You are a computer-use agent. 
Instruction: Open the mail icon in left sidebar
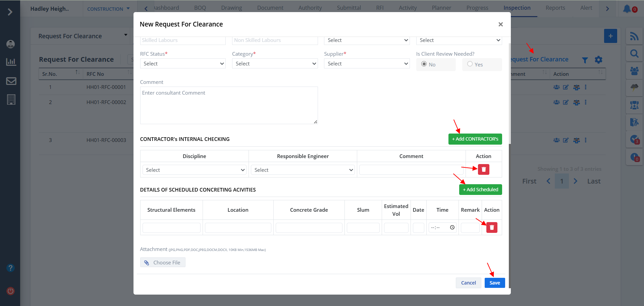tap(11, 81)
